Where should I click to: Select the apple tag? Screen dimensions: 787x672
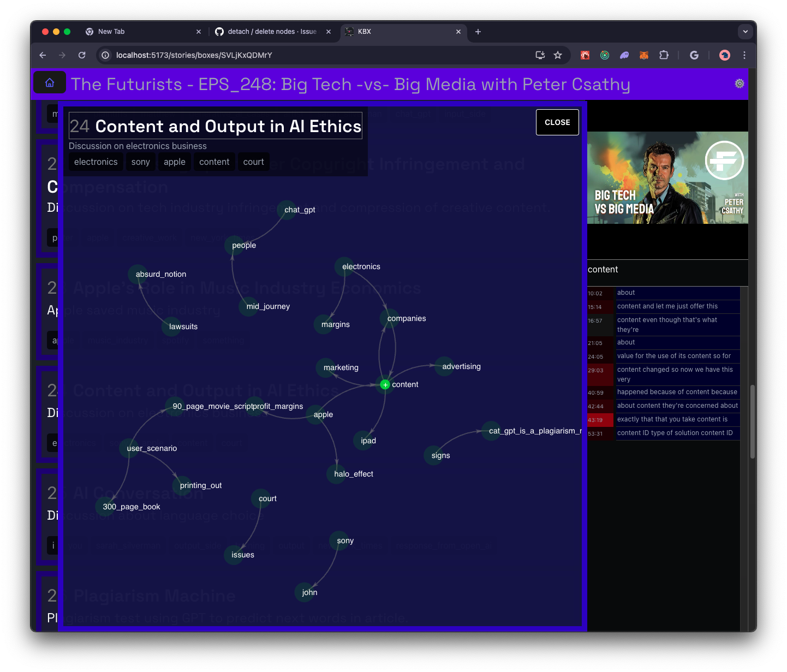tap(175, 162)
